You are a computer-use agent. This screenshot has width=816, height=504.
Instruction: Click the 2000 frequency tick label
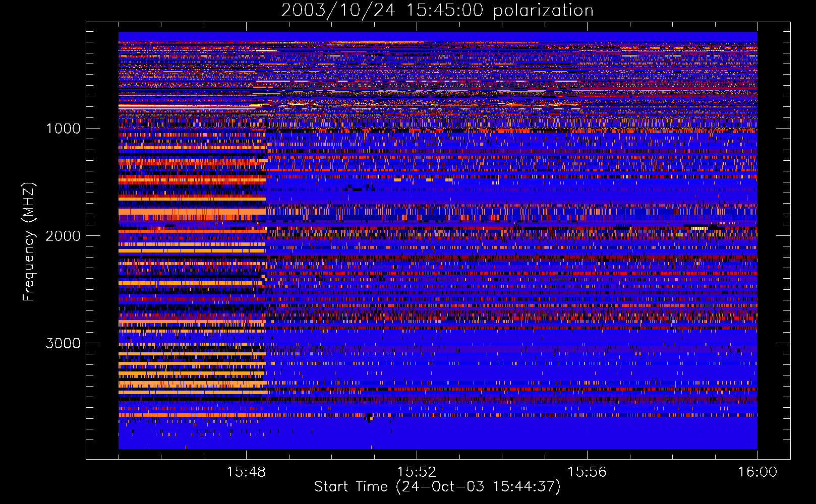pyautogui.click(x=63, y=236)
